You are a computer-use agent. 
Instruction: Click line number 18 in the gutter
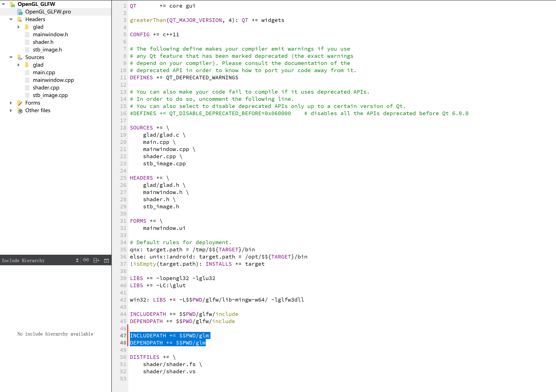pos(123,128)
